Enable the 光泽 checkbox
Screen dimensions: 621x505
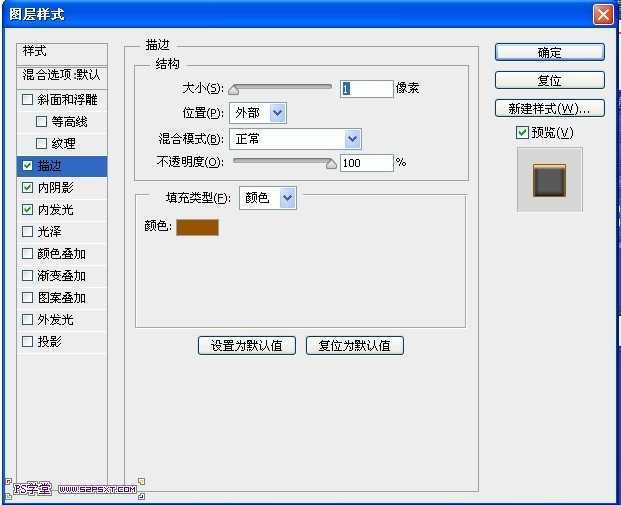27,231
